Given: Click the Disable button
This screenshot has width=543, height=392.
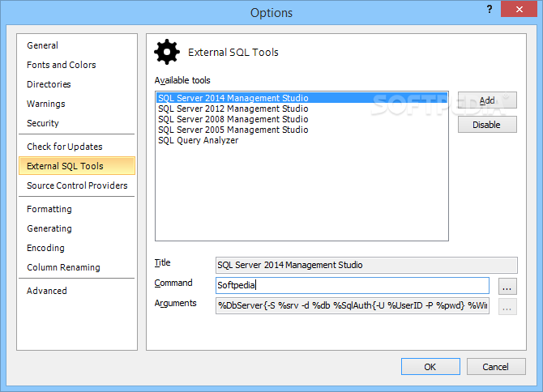Looking at the screenshot, I should click(487, 125).
